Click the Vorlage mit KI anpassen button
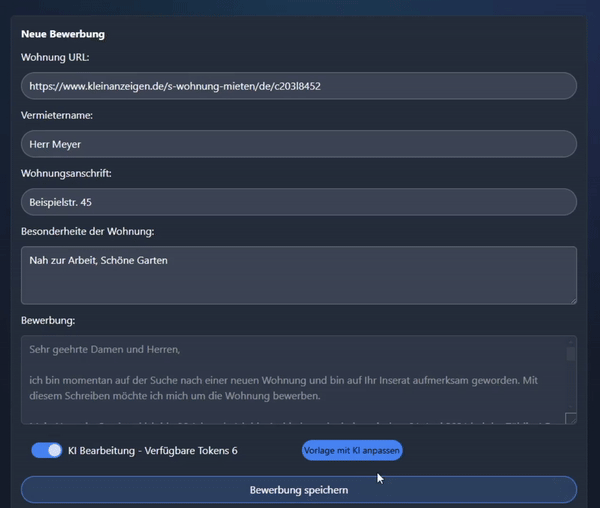This screenshot has height=508, width=600. (x=352, y=451)
